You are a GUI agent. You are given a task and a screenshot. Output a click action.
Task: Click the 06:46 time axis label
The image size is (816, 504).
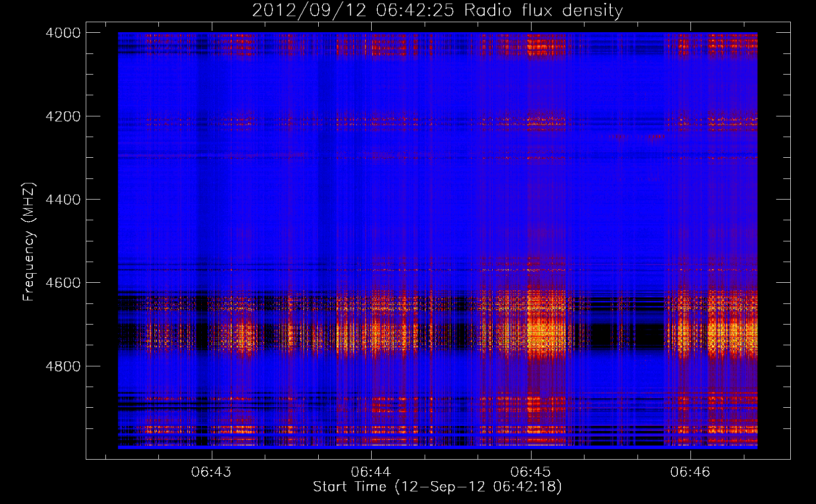point(690,472)
